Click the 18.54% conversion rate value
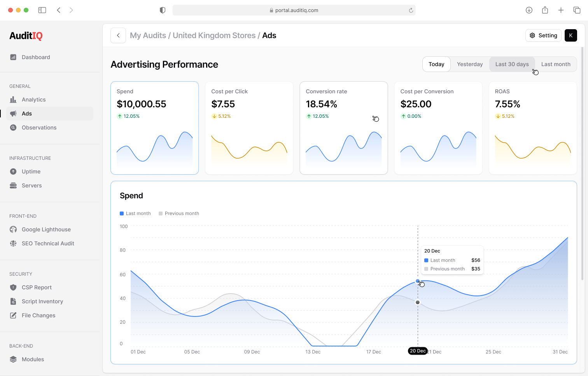This screenshot has height=376, width=588. pos(322,104)
